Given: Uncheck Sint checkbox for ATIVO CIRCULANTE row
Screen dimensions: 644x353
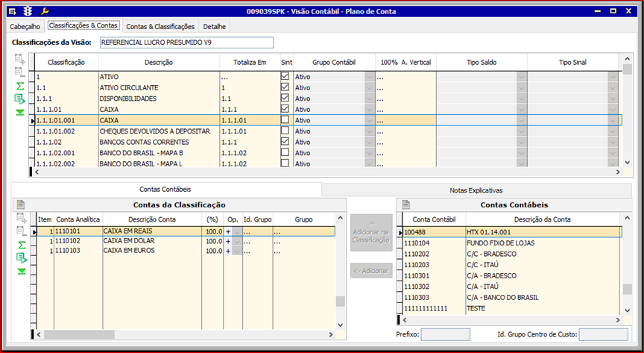Looking at the screenshot, I should [x=285, y=87].
